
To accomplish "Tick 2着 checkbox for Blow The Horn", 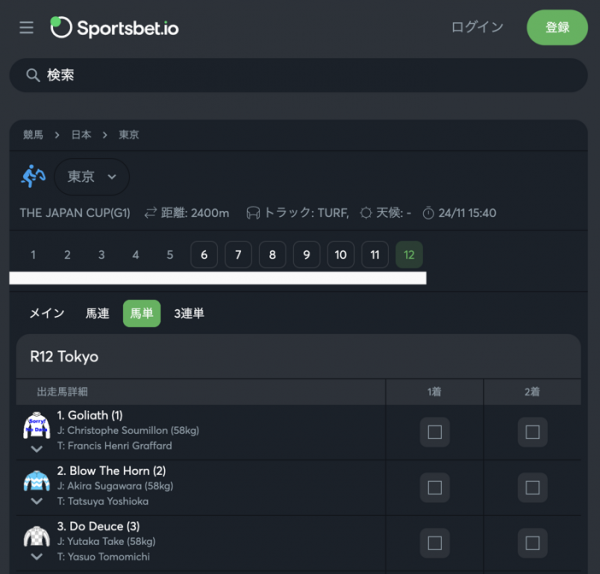I will pos(533,488).
